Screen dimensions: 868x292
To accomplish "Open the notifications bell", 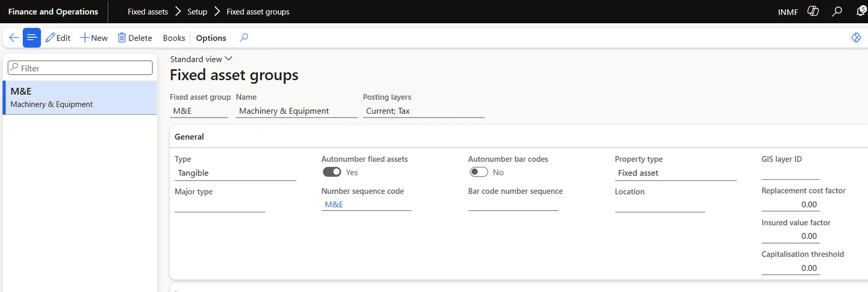I will pyautogui.click(x=861, y=11).
